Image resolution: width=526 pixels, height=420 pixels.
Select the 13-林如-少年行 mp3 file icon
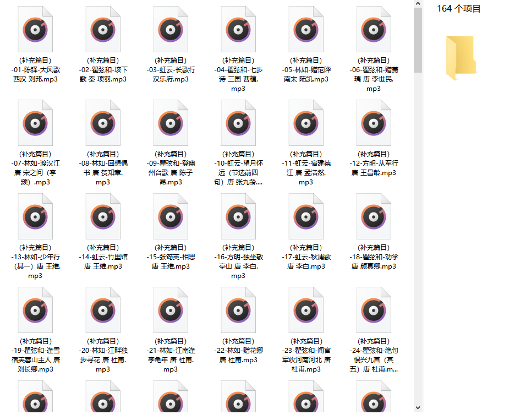(x=35, y=216)
